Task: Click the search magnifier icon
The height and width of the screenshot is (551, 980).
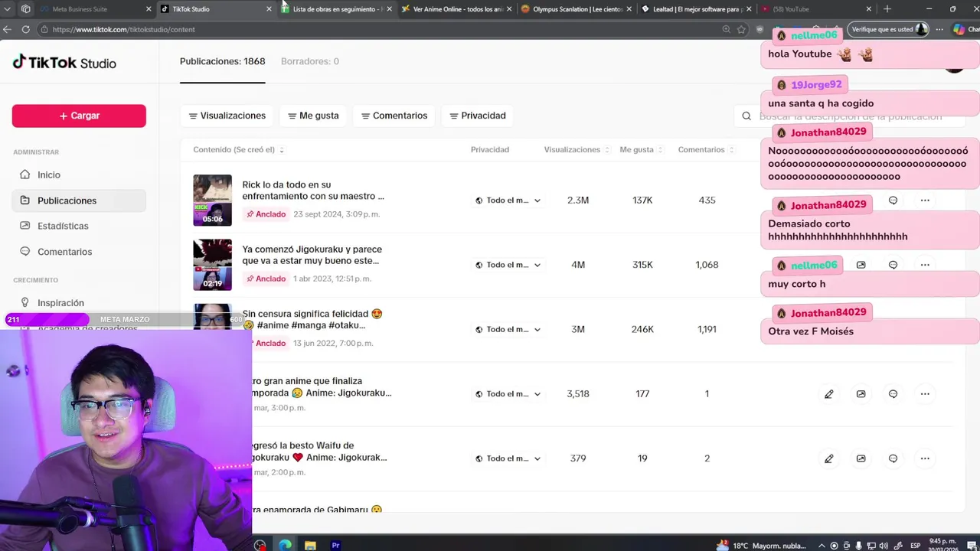Action: pyautogui.click(x=746, y=116)
